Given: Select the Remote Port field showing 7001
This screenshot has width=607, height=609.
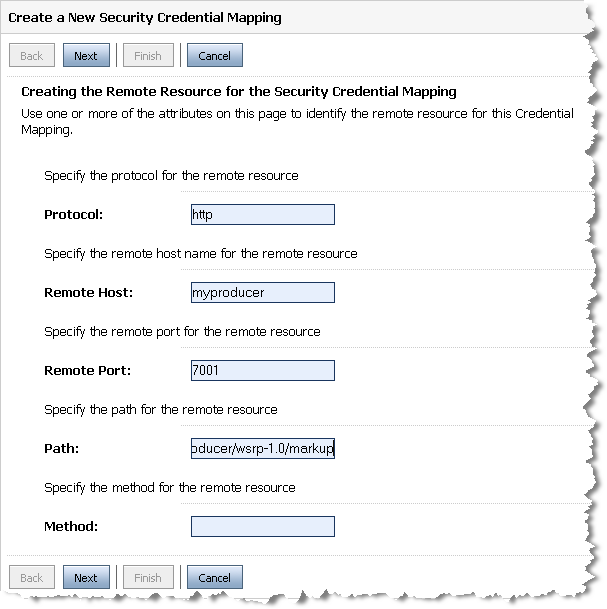Looking at the screenshot, I should click(x=263, y=371).
